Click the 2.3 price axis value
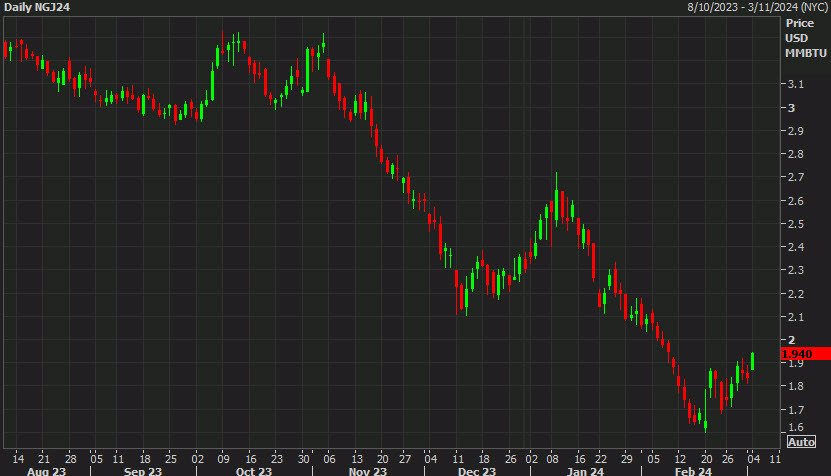This screenshot has width=831, height=476. click(795, 270)
